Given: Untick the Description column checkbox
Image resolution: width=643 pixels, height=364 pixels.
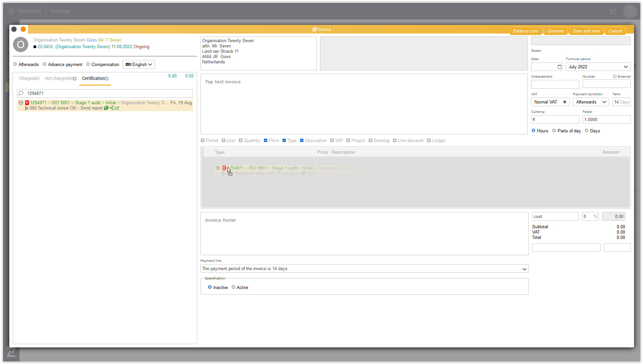Looking at the screenshot, I should coord(302,141).
